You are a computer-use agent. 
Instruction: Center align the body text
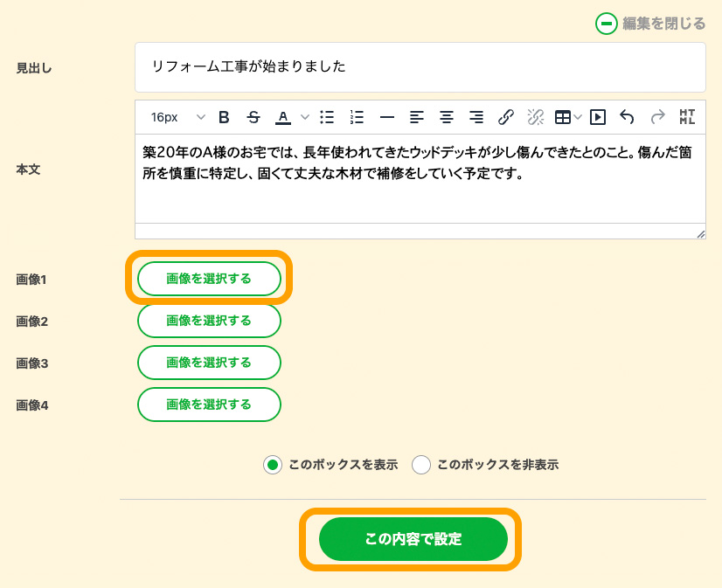coord(447,117)
